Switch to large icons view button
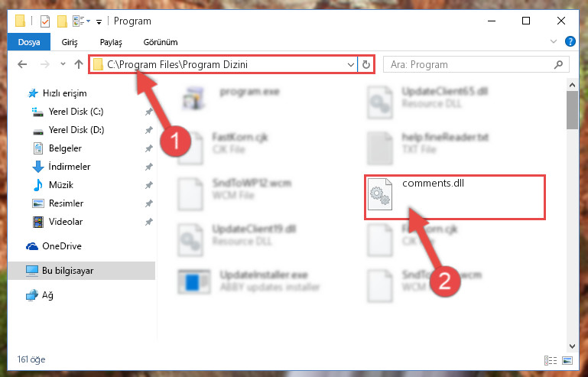 567,360
